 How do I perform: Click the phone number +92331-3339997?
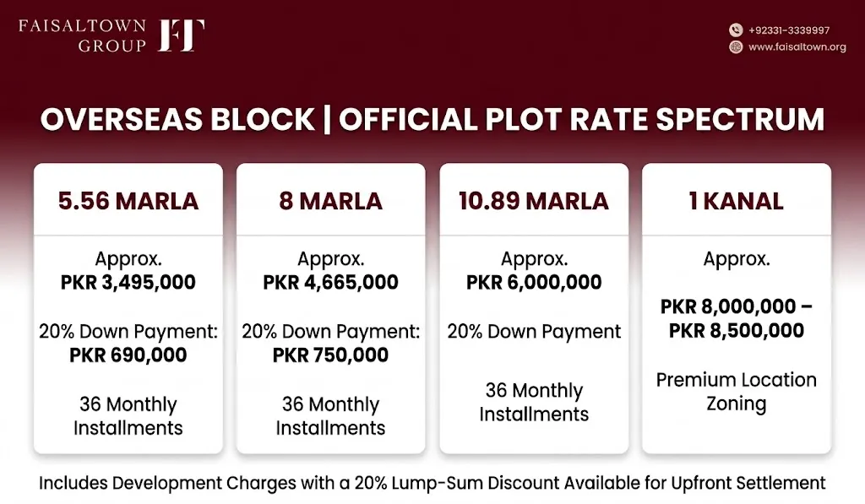click(x=789, y=30)
